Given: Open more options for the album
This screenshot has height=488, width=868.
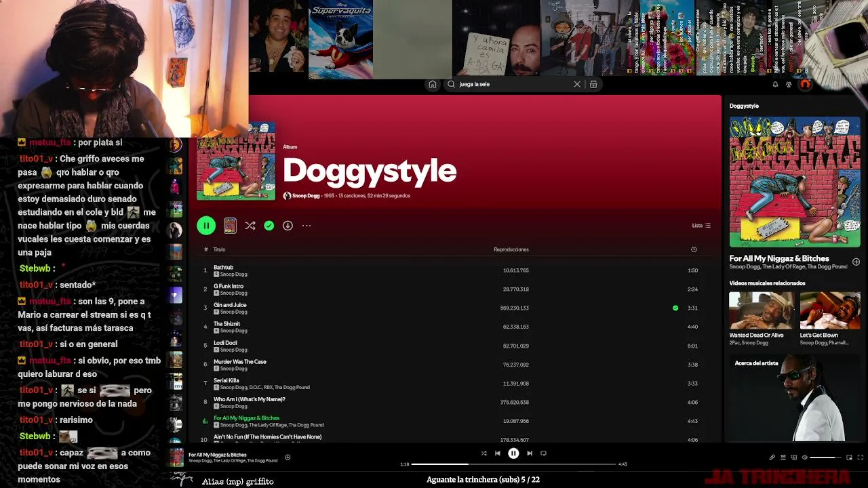Looking at the screenshot, I should (307, 226).
